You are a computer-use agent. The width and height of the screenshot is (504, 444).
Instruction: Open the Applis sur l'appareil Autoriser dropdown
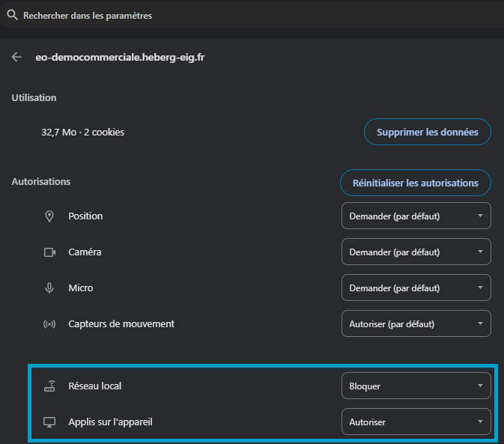tap(416, 422)
